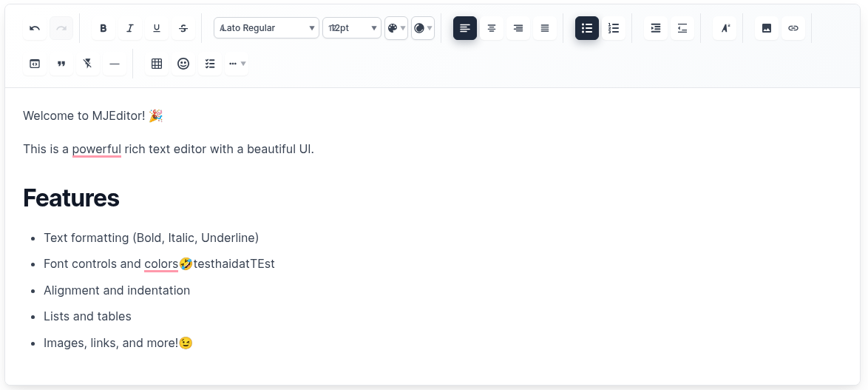This screenshot has width=868, height=390.
Task: Clear text formatting
Action: tap(88, 64)
